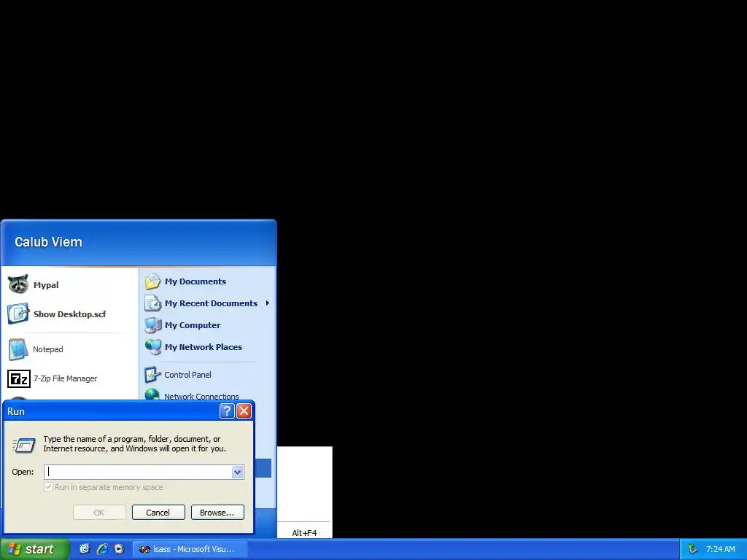Click the Control Panel icon

point(152,375)
